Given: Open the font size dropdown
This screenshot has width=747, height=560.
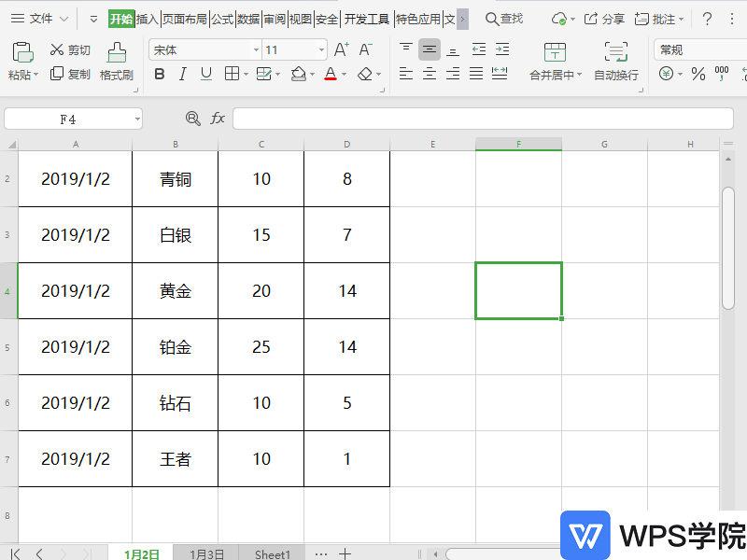Looking at the screenshot, I should pyautogui.click(x=321, y=48).
